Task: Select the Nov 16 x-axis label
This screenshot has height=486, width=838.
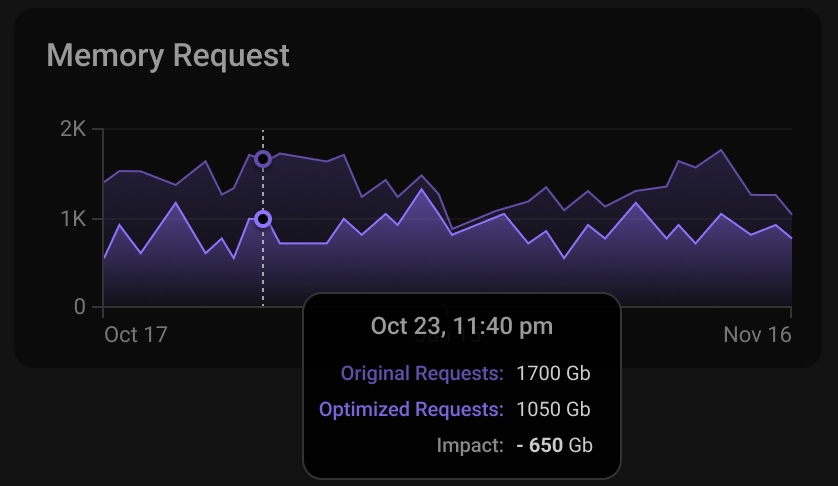Action: pos(757,334)
